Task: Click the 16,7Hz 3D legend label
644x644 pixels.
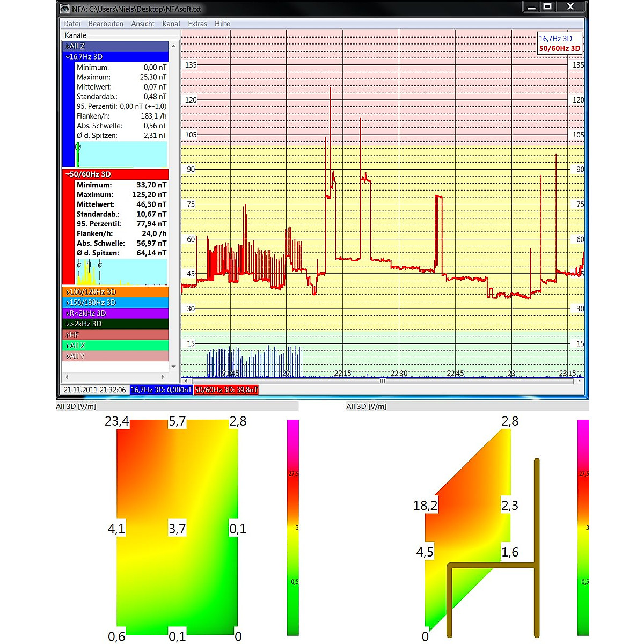Action: (x=555, y=39)
